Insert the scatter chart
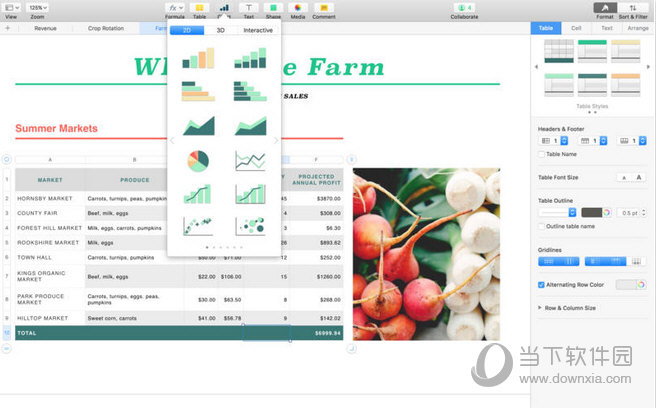 click(198, 226)
